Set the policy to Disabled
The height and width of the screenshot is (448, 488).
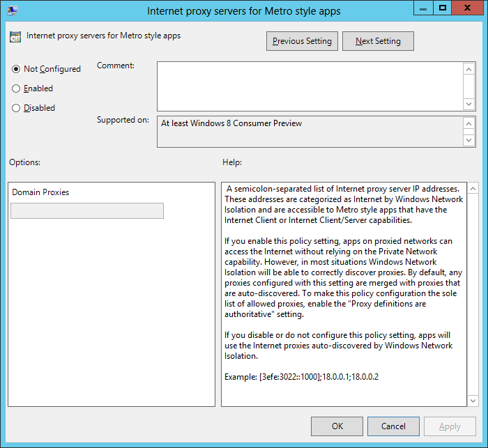click(x=17, y=108)
